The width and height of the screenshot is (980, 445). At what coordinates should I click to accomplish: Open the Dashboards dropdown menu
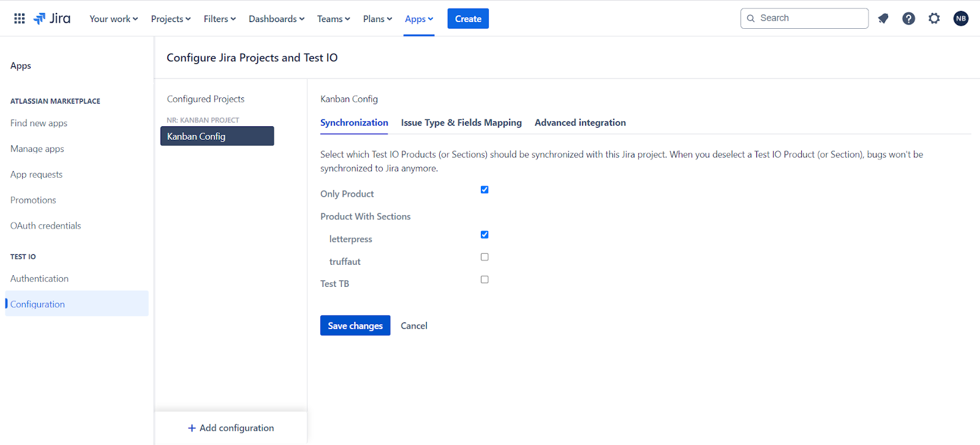click(x=277, y=19)
